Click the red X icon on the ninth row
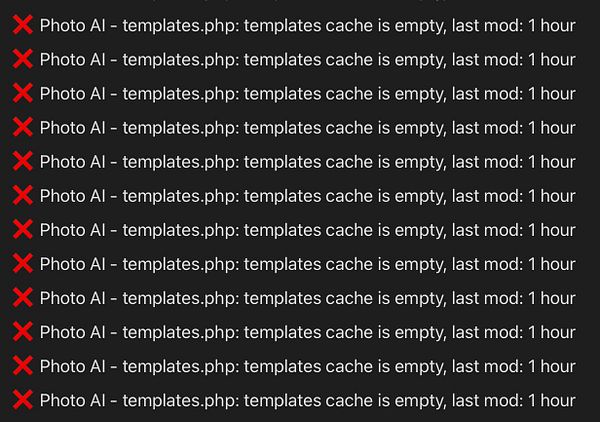Screen dimensions: 600x422 pos(23,298)
